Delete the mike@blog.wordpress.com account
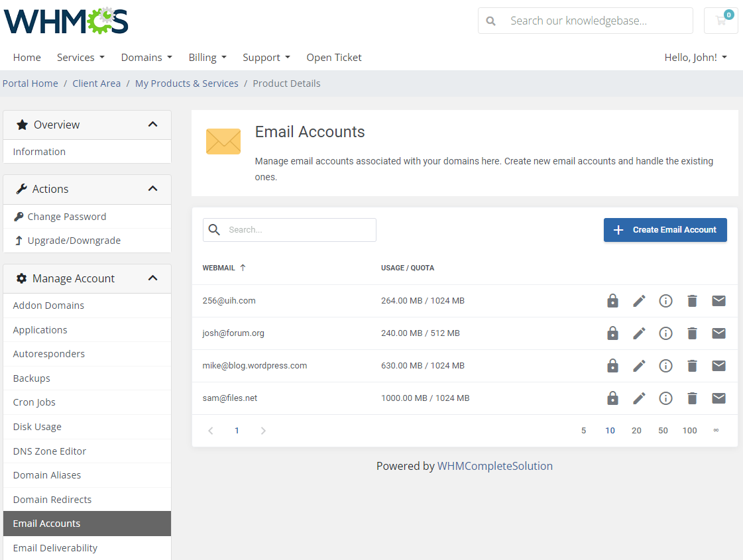This screenshot has width=743, height=560. click(693, 366)
